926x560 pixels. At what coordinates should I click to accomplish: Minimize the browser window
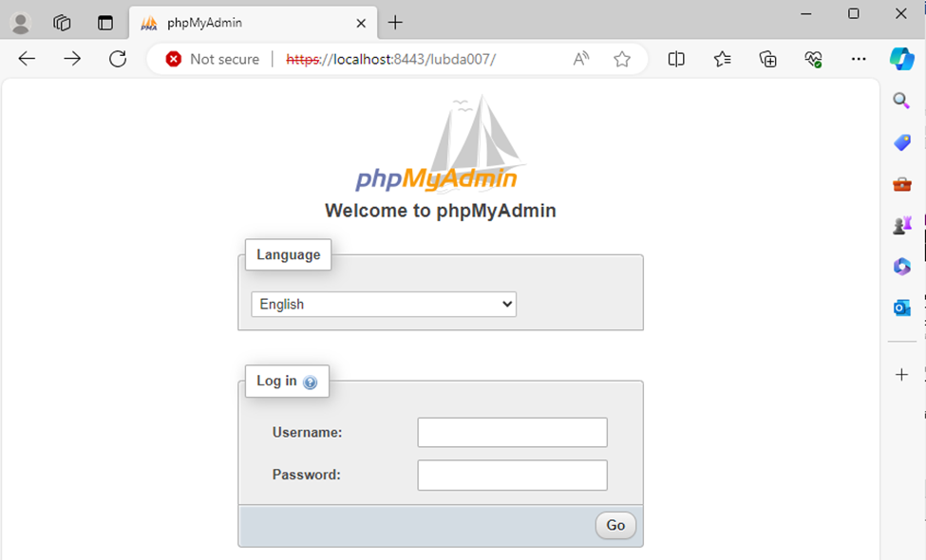[806, 13]
